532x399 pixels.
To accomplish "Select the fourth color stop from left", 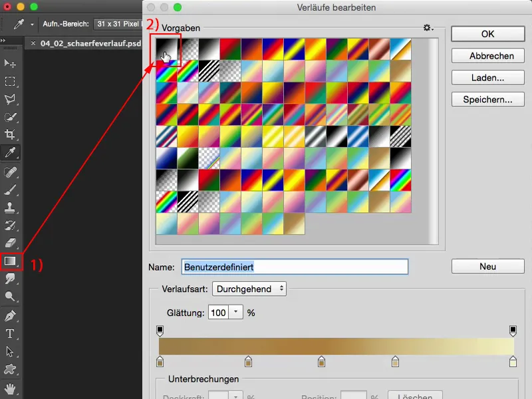I will (x=395, y=362).
